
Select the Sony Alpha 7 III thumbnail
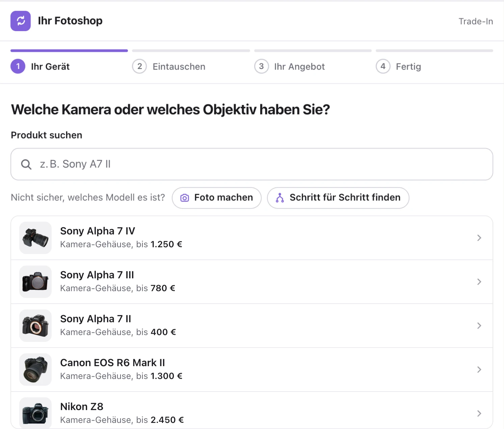coord(35,282)
